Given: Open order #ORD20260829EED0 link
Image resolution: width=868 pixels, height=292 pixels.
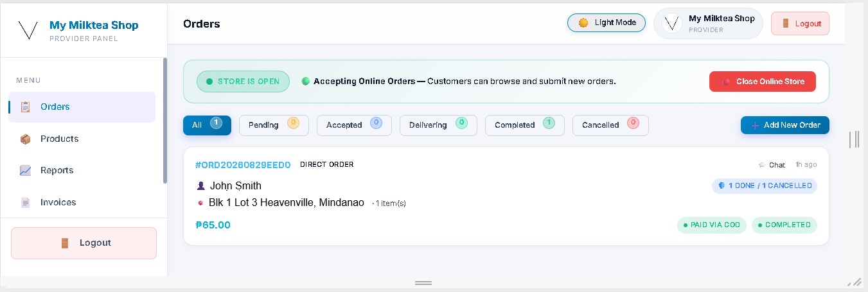Looking at the screenshot, I should click(x=243, y=165).
